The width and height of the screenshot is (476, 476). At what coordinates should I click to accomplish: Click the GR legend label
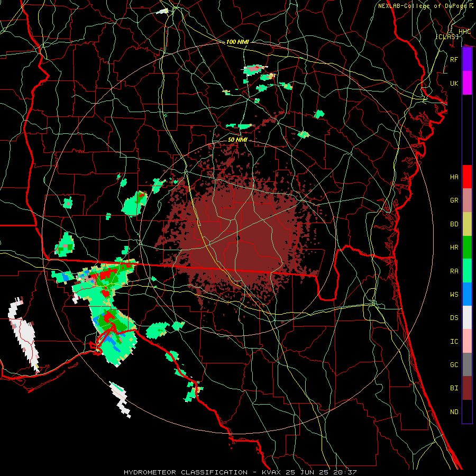(x=454, y=200)
